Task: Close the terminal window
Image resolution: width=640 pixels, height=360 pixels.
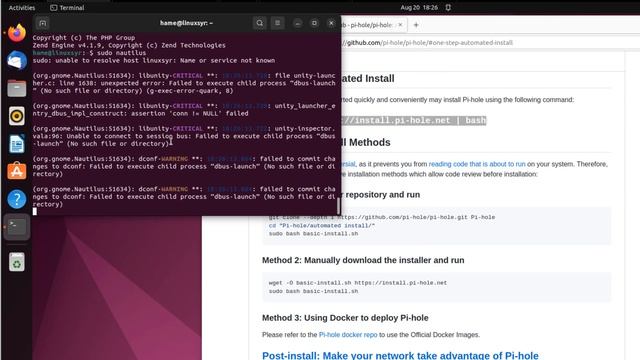Action: (331, 23)
